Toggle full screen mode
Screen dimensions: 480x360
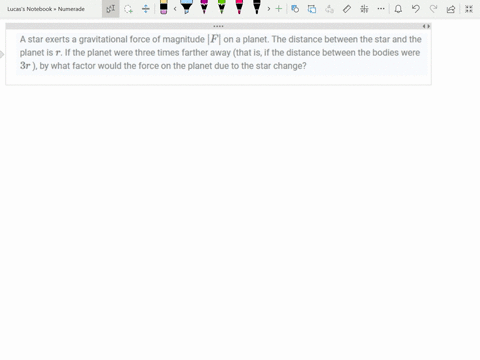469,9
